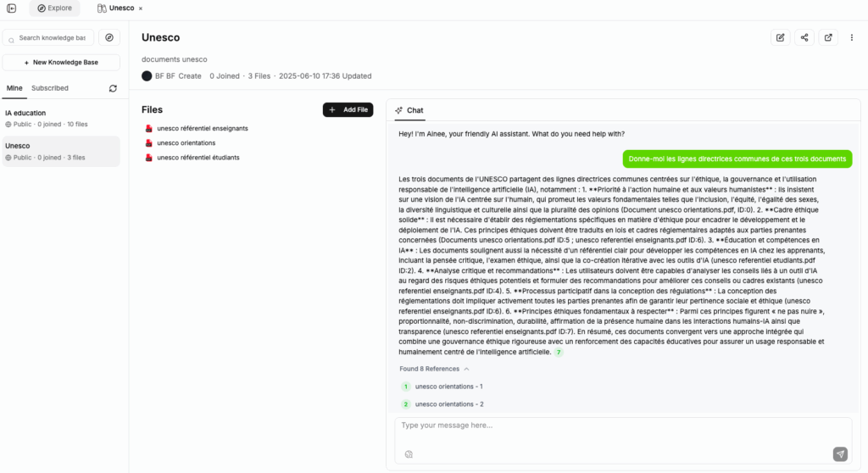
Task: Open the unesco orientations PDF file
Action: 186,142
